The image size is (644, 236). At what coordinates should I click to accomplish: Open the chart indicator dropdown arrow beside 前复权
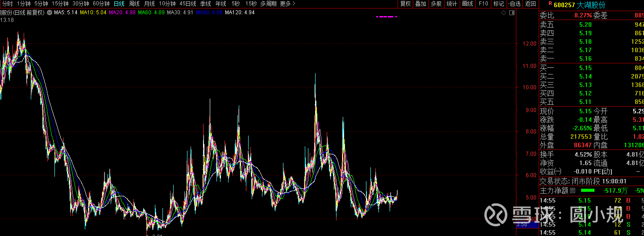click(49, 12)
